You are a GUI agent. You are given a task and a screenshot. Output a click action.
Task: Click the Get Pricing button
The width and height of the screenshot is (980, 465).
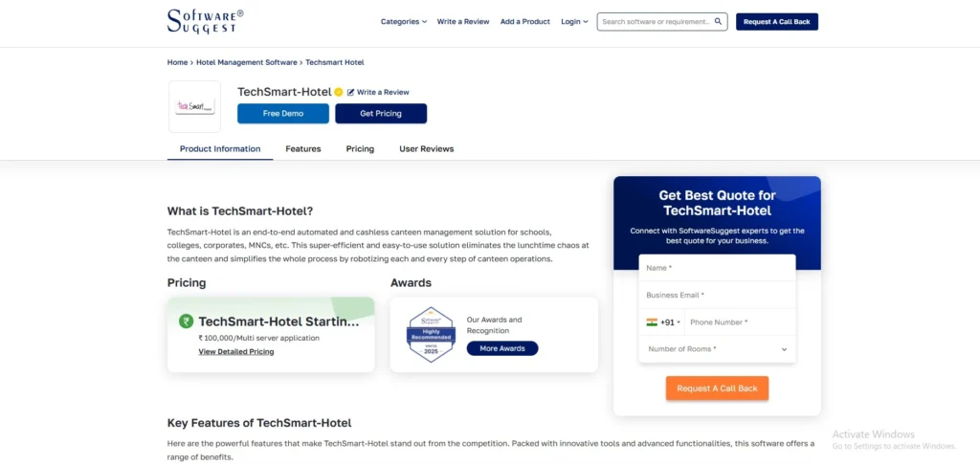coord(381,114)
